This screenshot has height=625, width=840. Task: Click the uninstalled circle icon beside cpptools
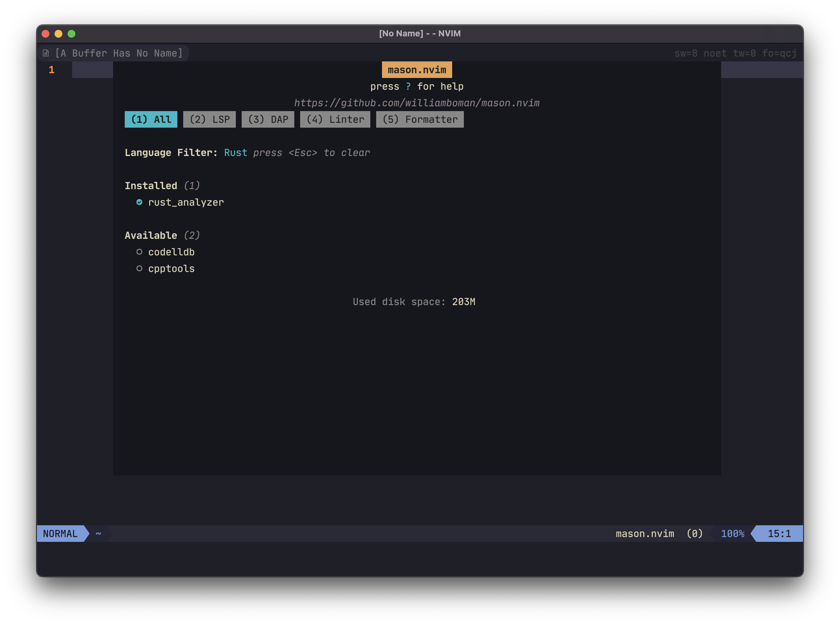(140, 269)
